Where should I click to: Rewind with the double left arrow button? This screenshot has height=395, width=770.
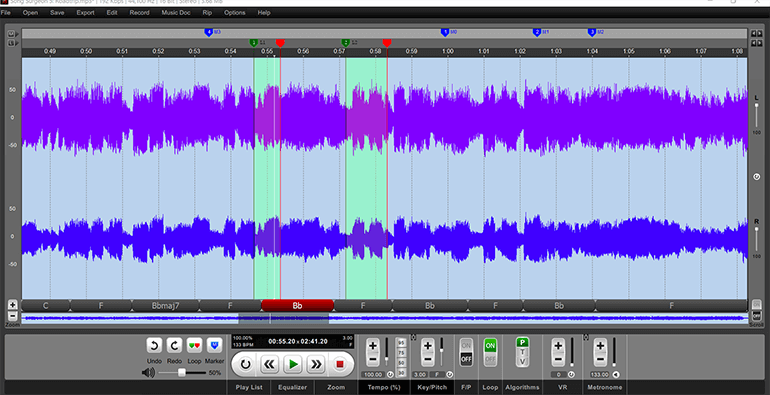(x=269, y=365)
